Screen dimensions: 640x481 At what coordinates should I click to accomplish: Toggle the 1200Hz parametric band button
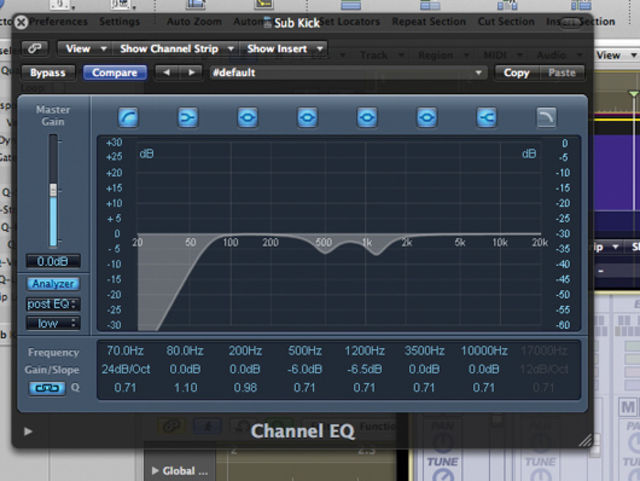click(367, 118)
